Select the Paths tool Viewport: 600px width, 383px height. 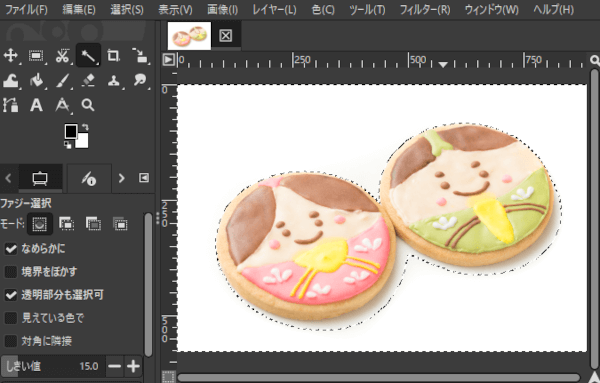point(11,105)
